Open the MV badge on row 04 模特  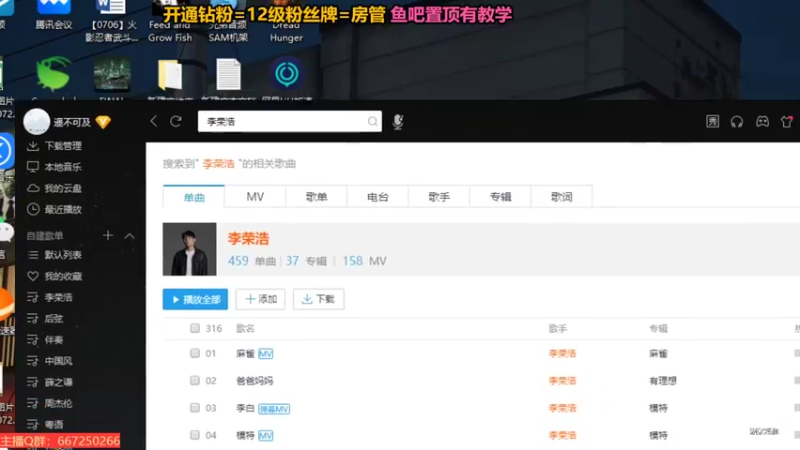pyautogui.click(x=266, y=435)
